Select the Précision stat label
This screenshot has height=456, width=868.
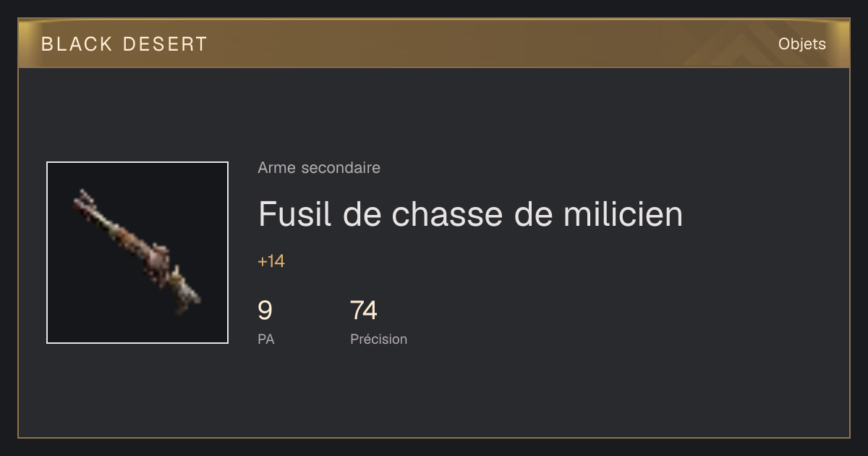click(x=378, y=339)
